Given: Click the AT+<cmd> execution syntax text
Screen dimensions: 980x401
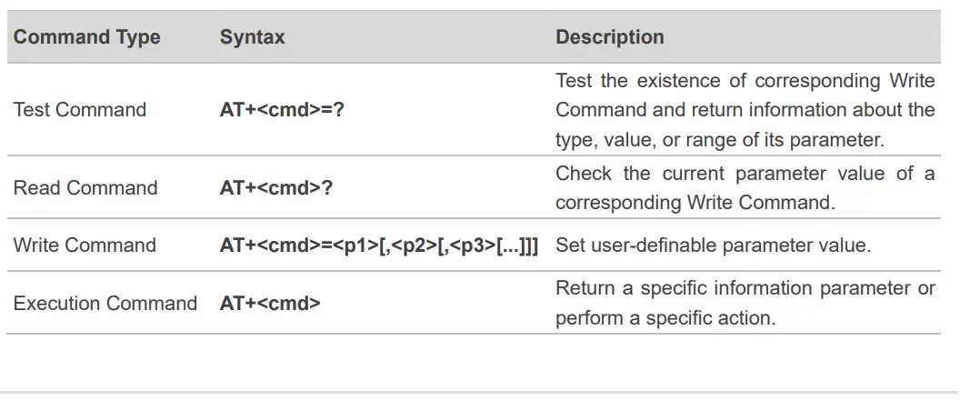Looking at the screenshot, I should (x=270, y=303).
